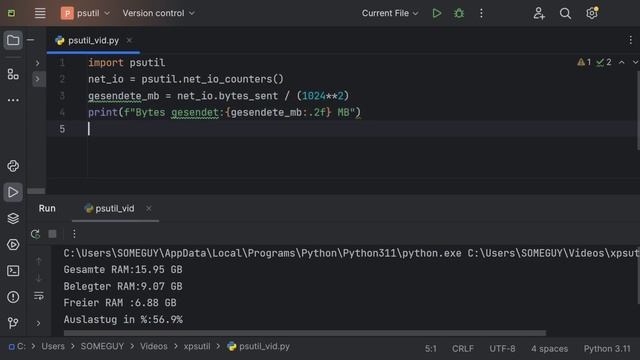The width and height of the screenshot is (640, 360).
Task: Start debugging with the bug icon
Action: pos(459,13)
